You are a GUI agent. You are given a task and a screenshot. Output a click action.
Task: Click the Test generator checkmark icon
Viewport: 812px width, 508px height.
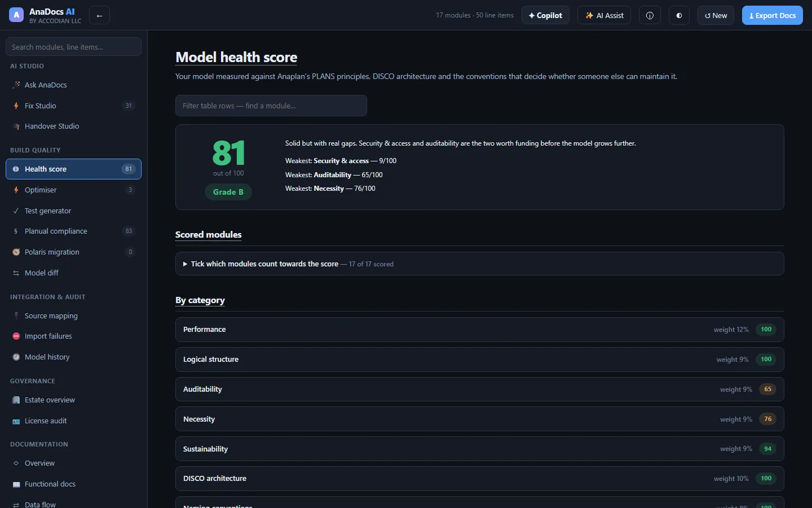coord(16,211)
